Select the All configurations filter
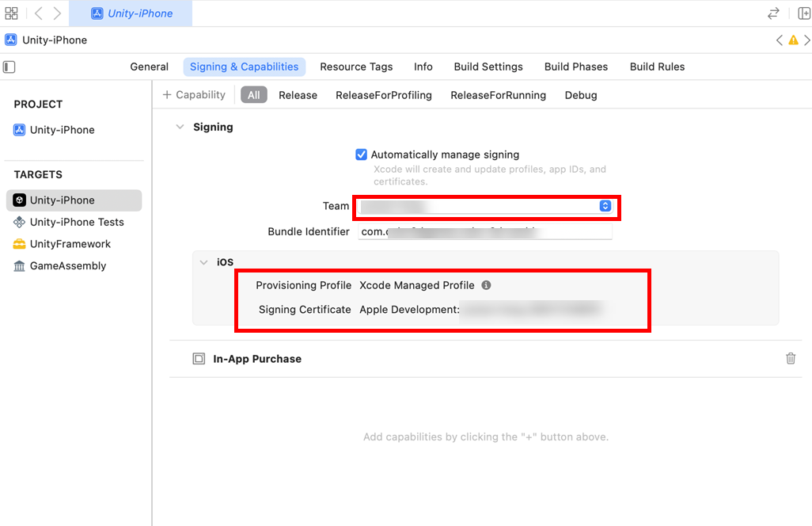This screenshot has width=812, height=526. point(254,95)
